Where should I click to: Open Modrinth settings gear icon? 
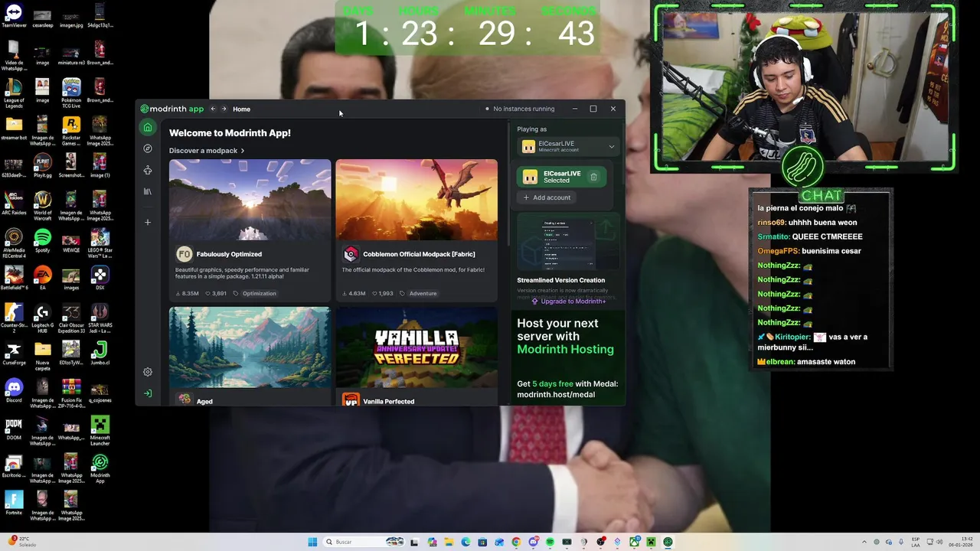[148, 372]
